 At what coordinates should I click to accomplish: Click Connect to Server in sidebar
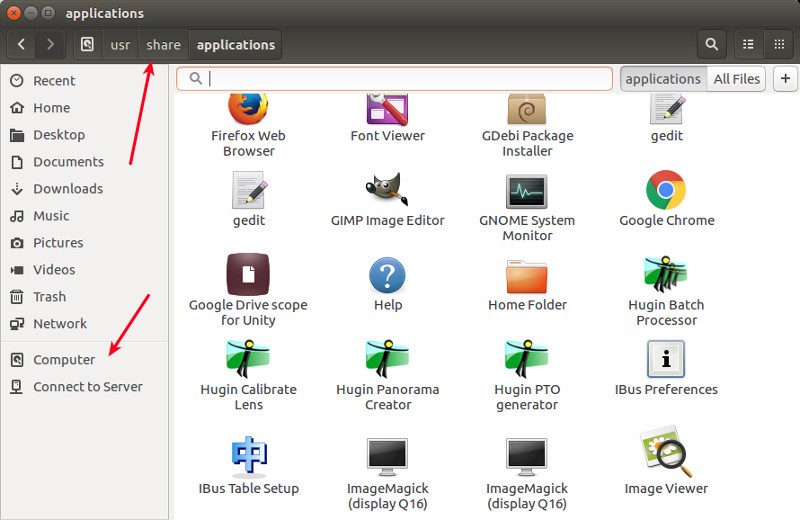click(x=85, y=387)
